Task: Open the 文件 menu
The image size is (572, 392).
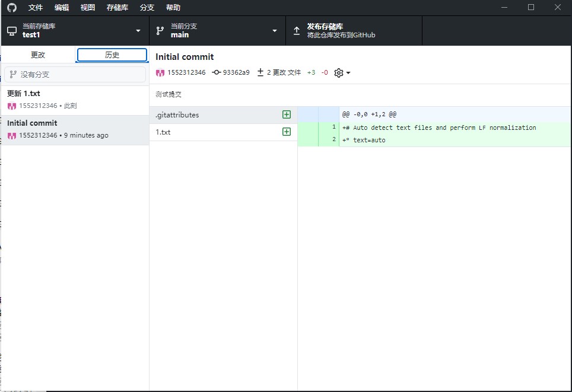Action: (36, 8)
